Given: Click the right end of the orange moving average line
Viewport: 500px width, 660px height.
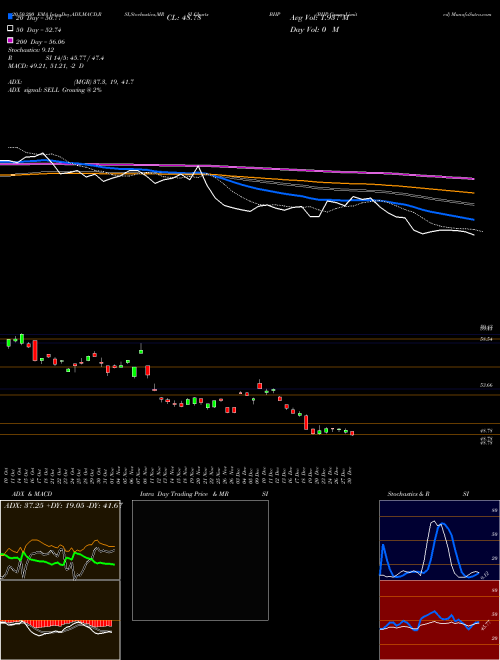Looking at the screenshot, I should click(473, 193).
